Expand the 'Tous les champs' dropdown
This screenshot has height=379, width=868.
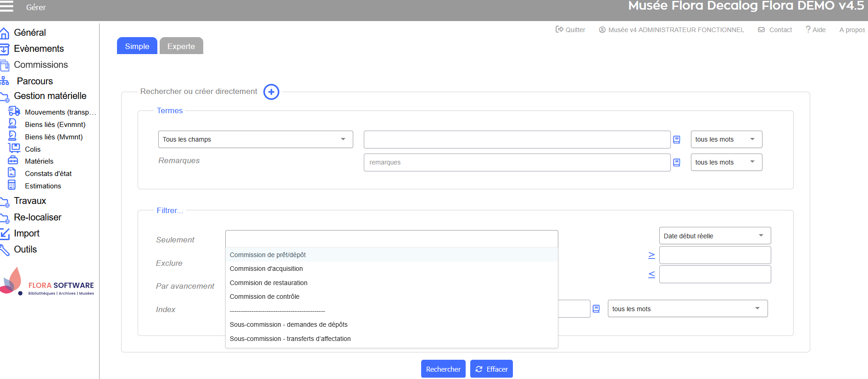pyautogui.click(x=255, y=139)
